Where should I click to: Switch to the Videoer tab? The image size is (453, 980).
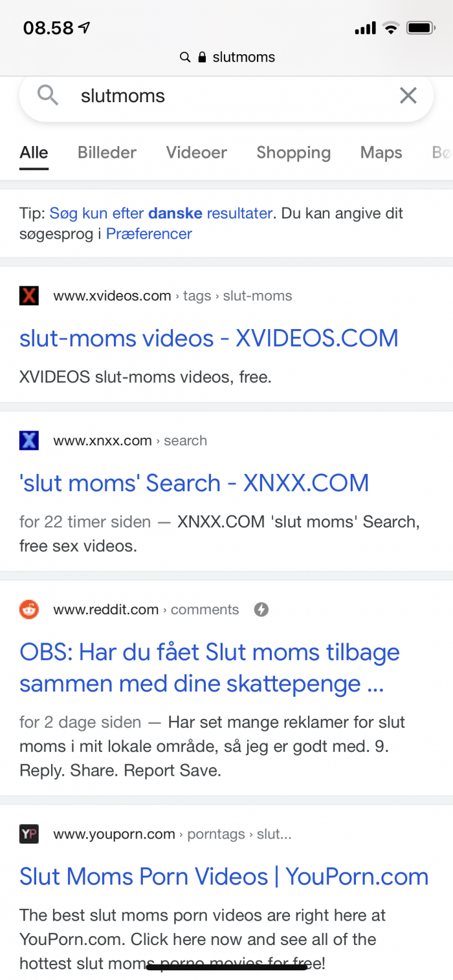[x=197, y=153]
